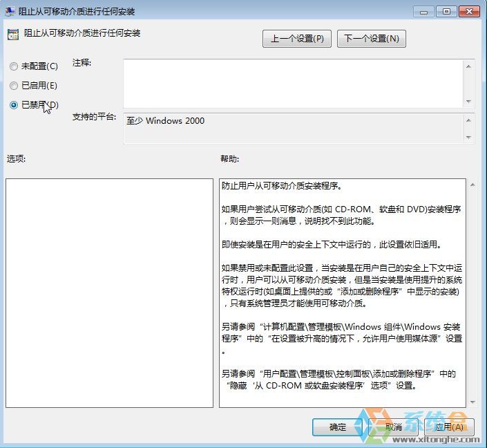Click the 取消 button

pyautogui.click(x=393, y=427)
